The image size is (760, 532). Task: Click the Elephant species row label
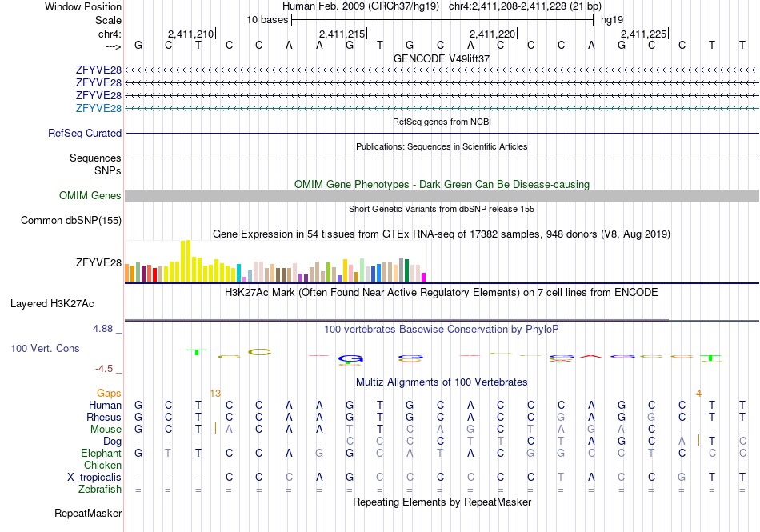point(101,453)
